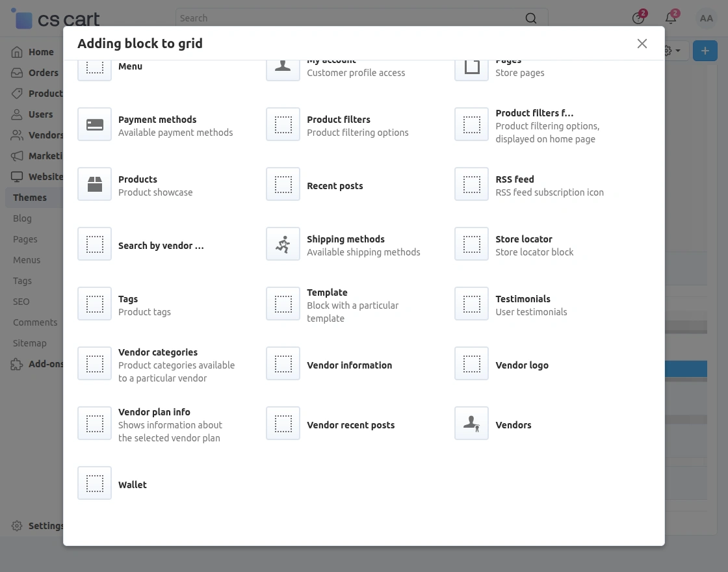This screenshot has height=572, width=728.
Task: Open the AA user avatar menu
Action: (x=706, y=18)
